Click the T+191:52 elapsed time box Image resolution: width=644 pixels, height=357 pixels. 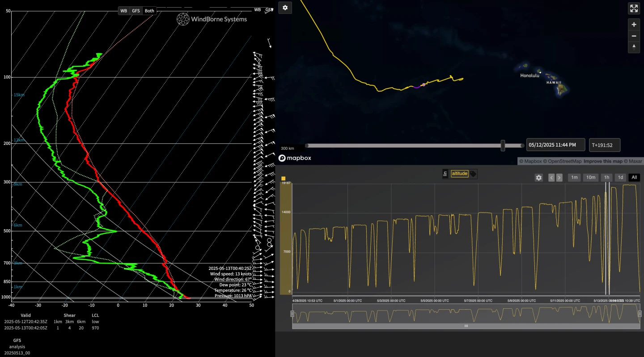click(x=605, y=145)
